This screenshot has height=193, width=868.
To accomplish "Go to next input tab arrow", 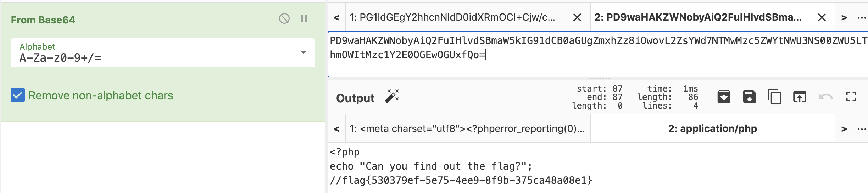I will point(844,17).
